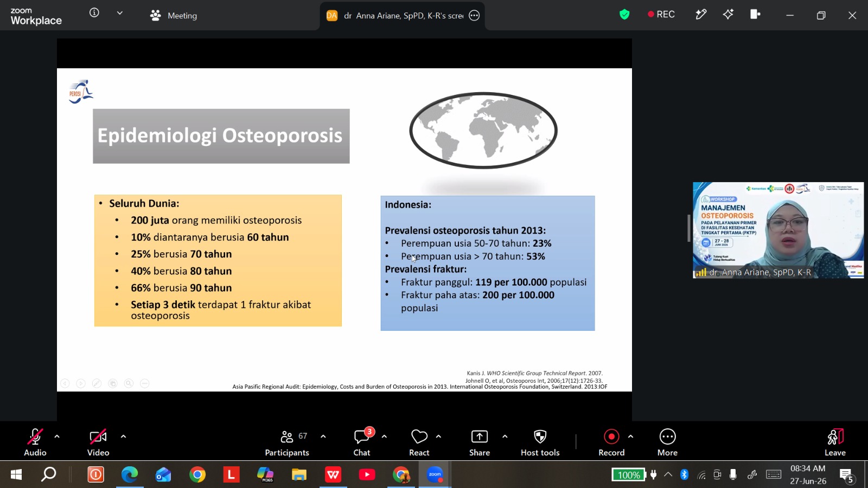This screenshot has height=488, width=868.
Task: Click the Leave meeting button
Action: tap(835, 442)
